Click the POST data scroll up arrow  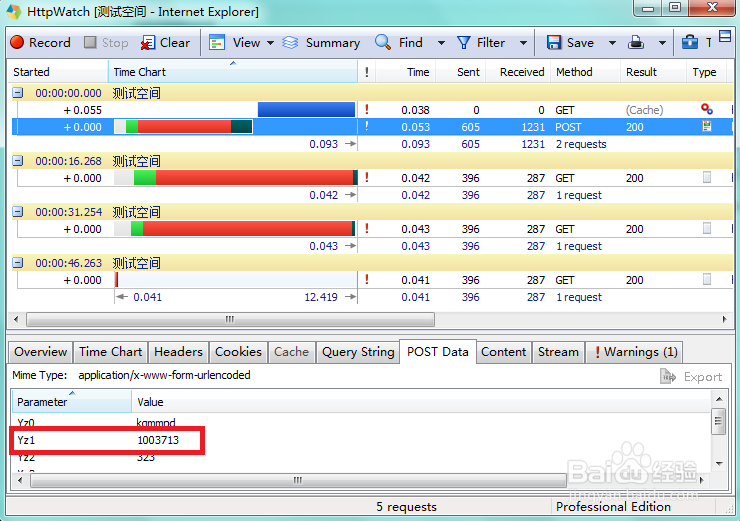click(x=719, y=399)
